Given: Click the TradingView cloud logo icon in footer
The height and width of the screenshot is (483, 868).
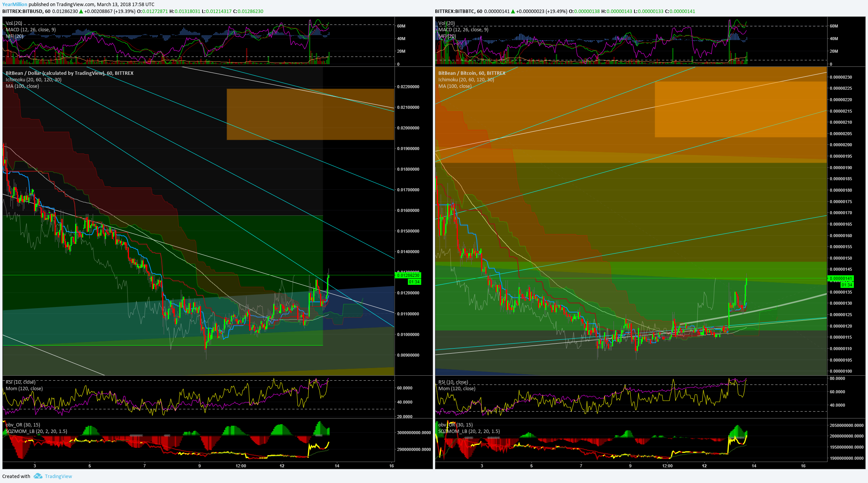Looking at the screenshot, I should pyautogui.click(x=38, y=476).
